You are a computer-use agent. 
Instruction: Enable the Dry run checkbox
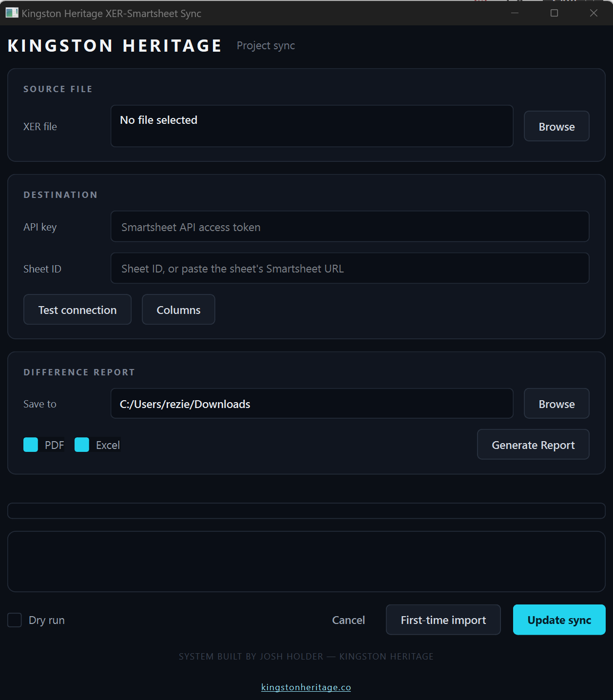(15, 620)
